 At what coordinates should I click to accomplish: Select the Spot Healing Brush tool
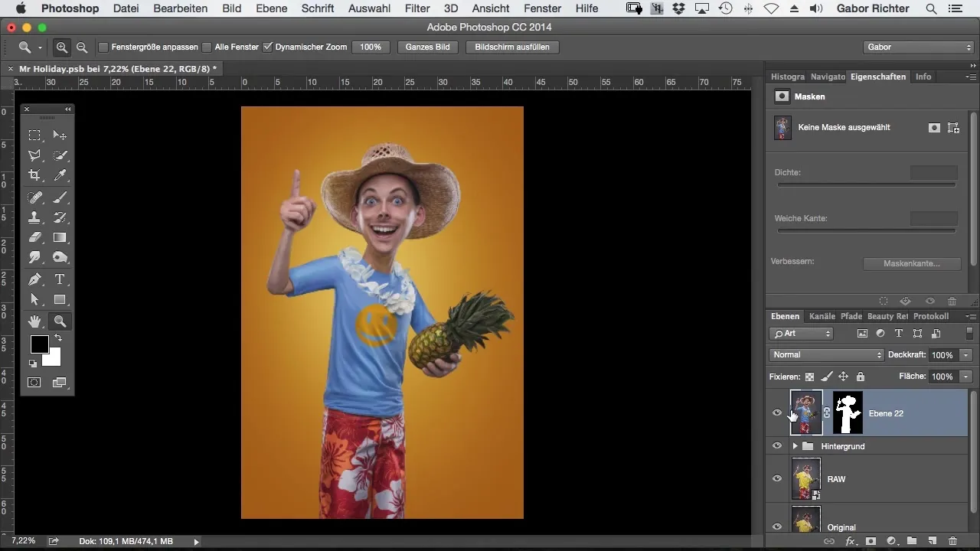pyautogui.click(x=34, y=197)
